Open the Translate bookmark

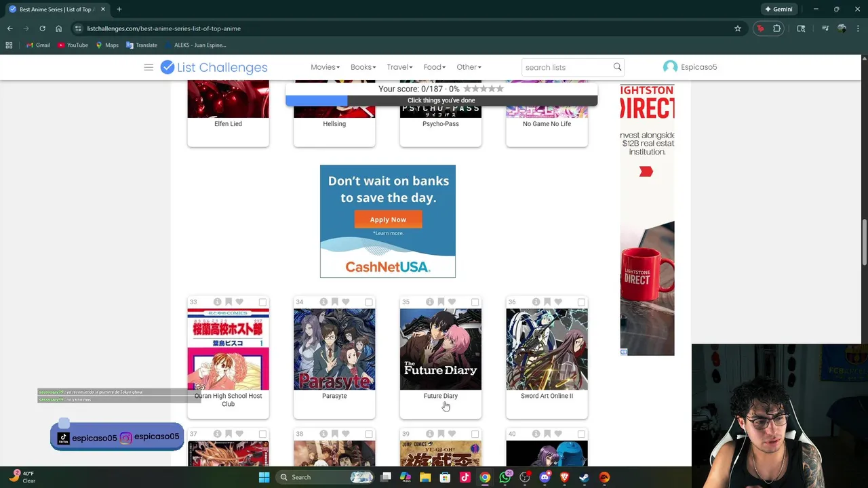pos(142,45)
